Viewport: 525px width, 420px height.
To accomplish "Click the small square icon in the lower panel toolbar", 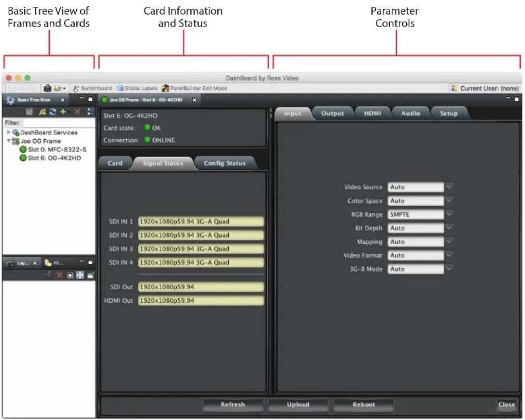I will (x=70, y=276).
